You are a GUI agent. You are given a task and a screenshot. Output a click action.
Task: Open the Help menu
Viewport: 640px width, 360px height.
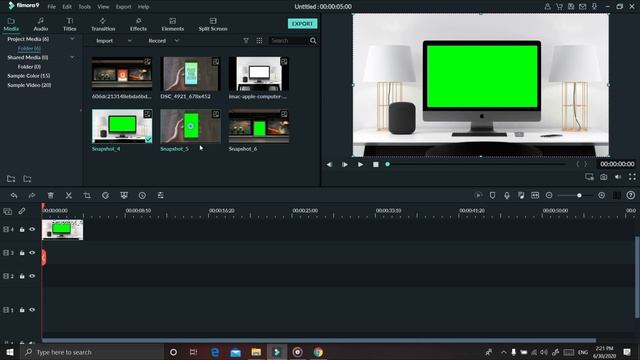143,7
